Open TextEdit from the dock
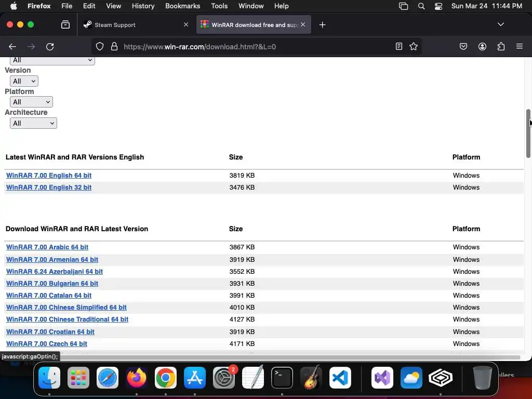The width and height of the screenshot is (532, 399). tap(253, 378)
